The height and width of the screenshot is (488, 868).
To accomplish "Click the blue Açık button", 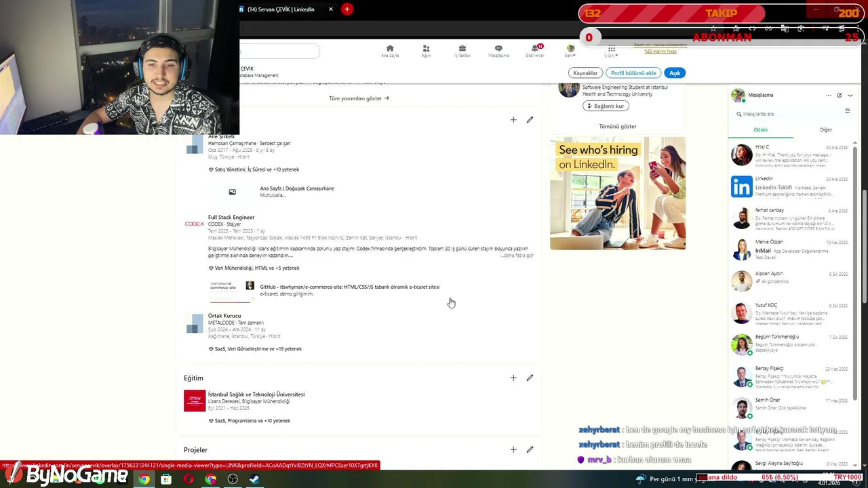I will pyautogui.click(x=675, y=73).
